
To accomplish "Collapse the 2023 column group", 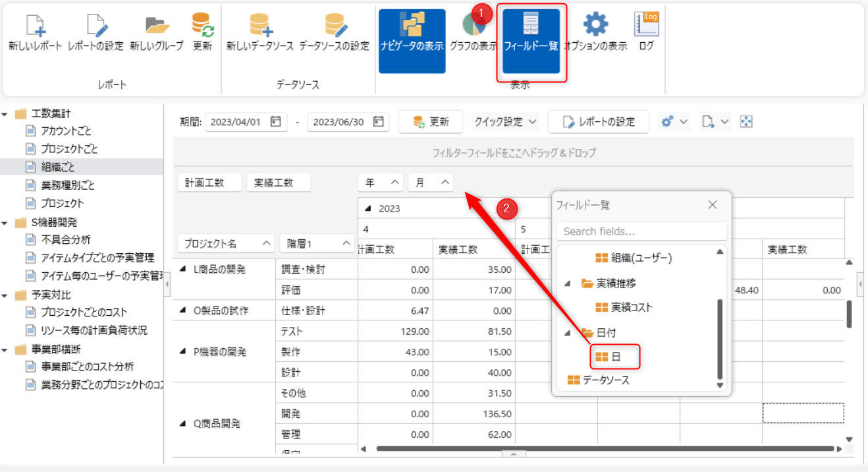I will [368, 209].
